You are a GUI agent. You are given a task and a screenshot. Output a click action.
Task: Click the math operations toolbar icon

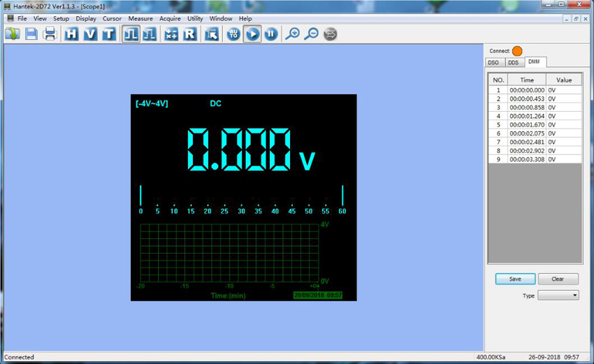click(171, 34)
